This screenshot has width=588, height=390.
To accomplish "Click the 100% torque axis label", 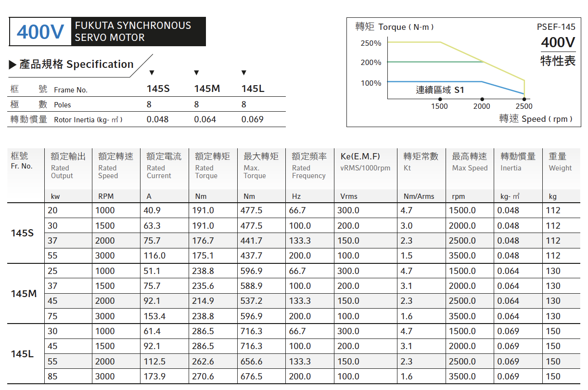I will coord(371,83).
